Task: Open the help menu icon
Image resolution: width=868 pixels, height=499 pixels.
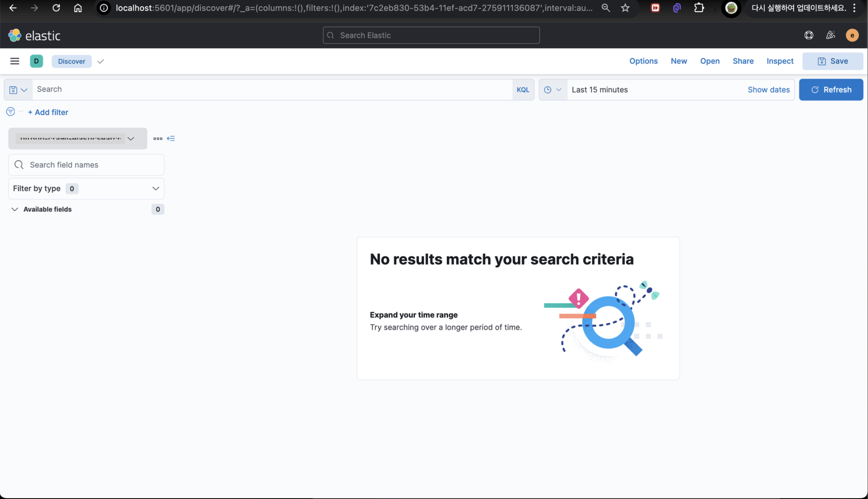Action: pyautogui.click(x=808, y=36)
